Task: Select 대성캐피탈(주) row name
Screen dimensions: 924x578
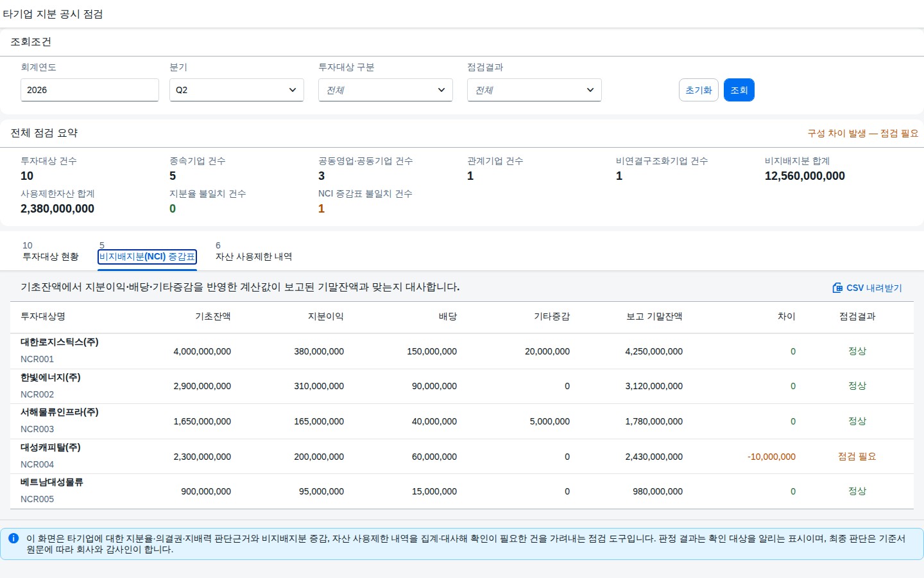Action: point(51,448)
